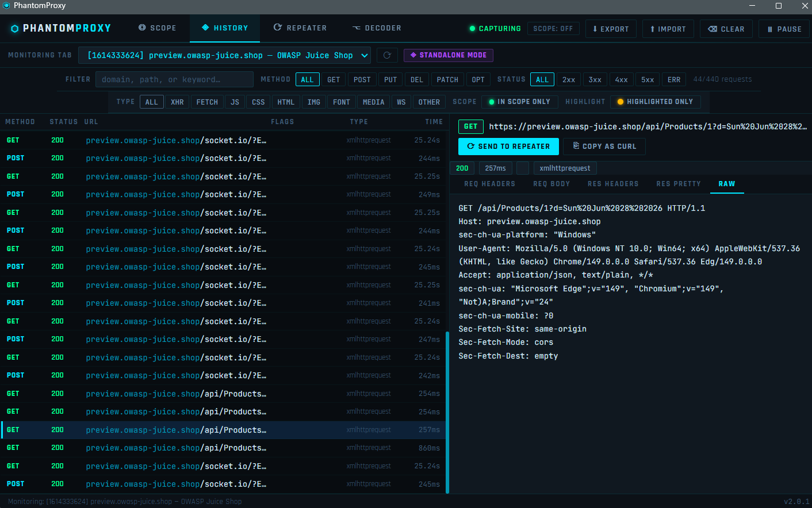Expand the monitoring tab dropdown

click(225, 55)
